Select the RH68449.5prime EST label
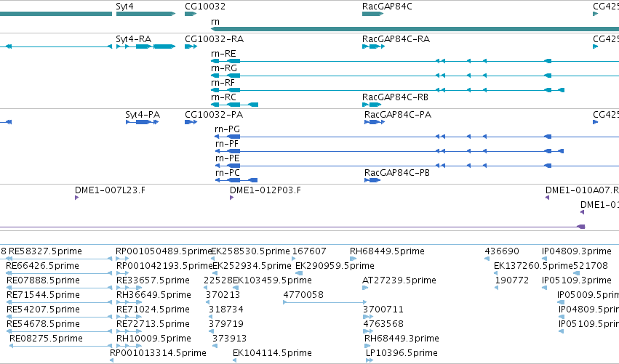 point(387,251)
